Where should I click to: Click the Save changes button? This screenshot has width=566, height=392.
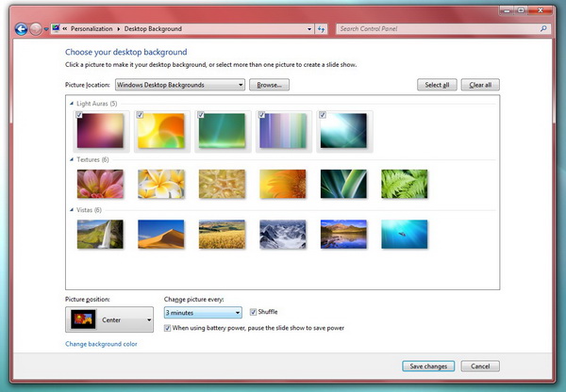coord(427,366)
